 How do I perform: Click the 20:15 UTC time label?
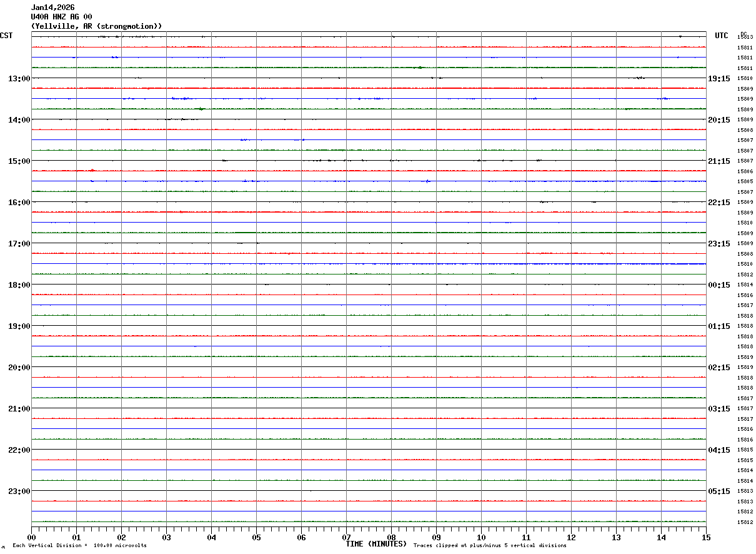[719, 120]
